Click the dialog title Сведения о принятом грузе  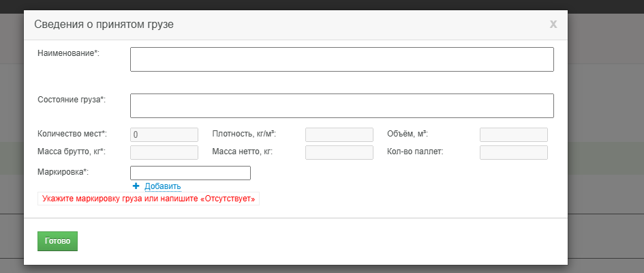point(104,25)
